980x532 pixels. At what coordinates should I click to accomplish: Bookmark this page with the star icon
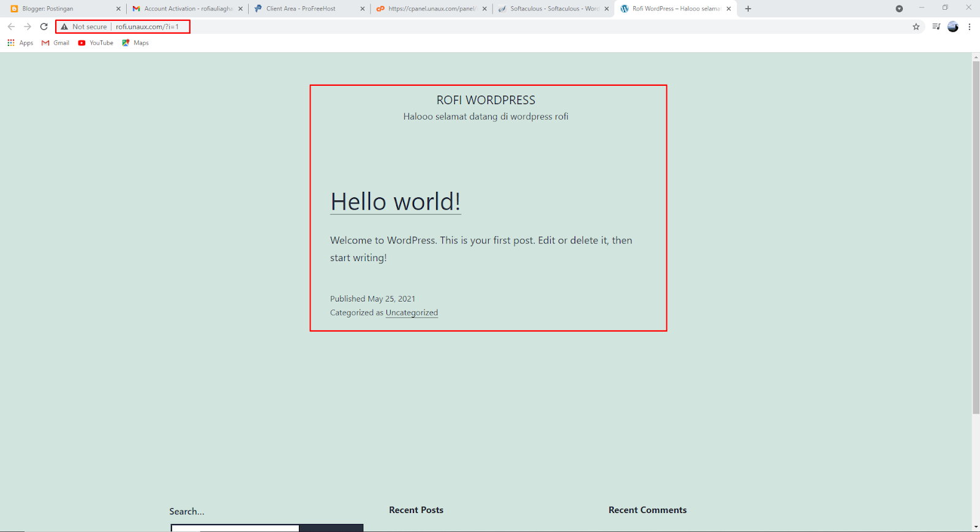916,26
